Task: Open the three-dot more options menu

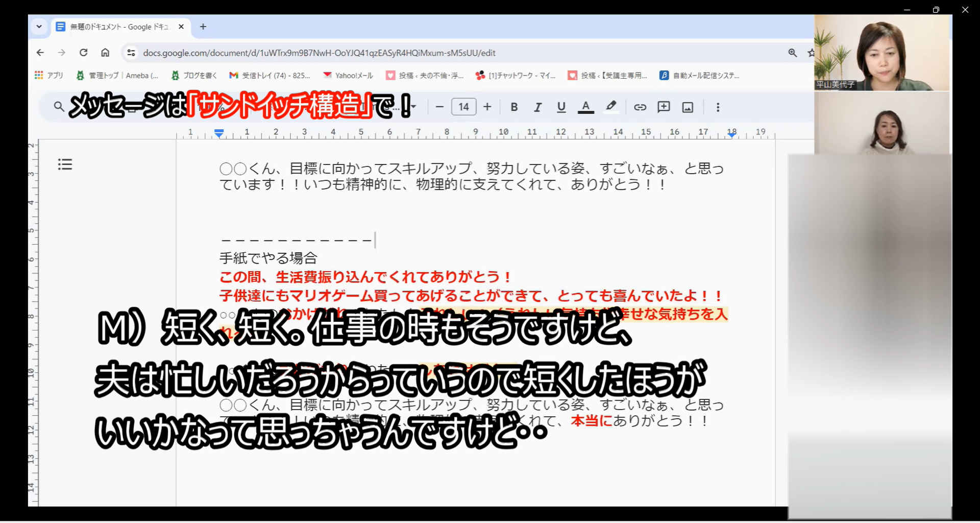Action: [718, 107]
